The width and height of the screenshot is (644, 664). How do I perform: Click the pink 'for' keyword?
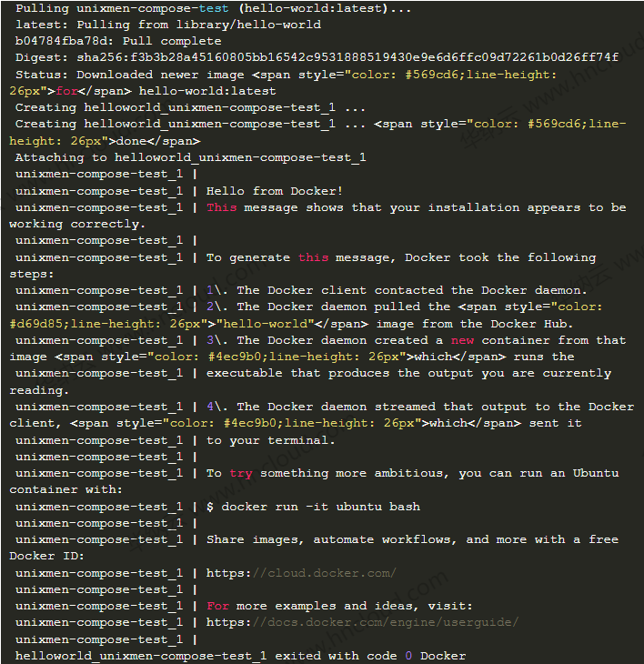[66, 92]
